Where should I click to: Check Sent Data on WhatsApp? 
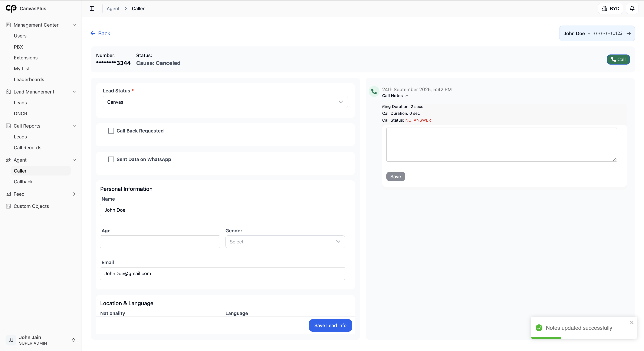(111, 159)
